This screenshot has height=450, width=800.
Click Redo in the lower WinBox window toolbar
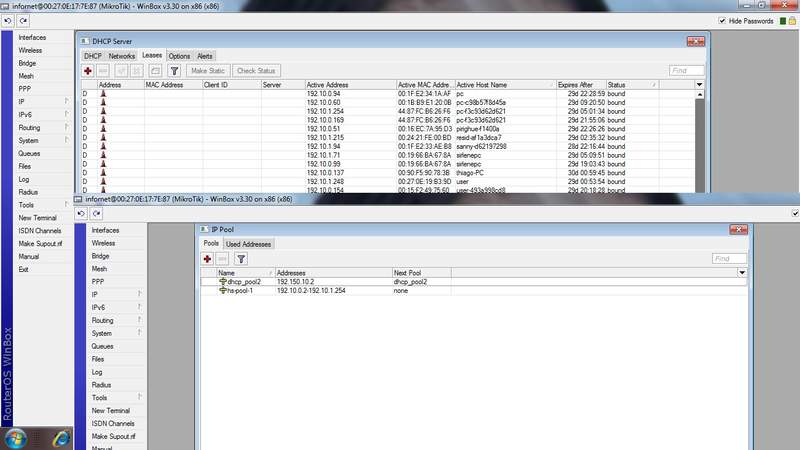[x=96, y=214]
